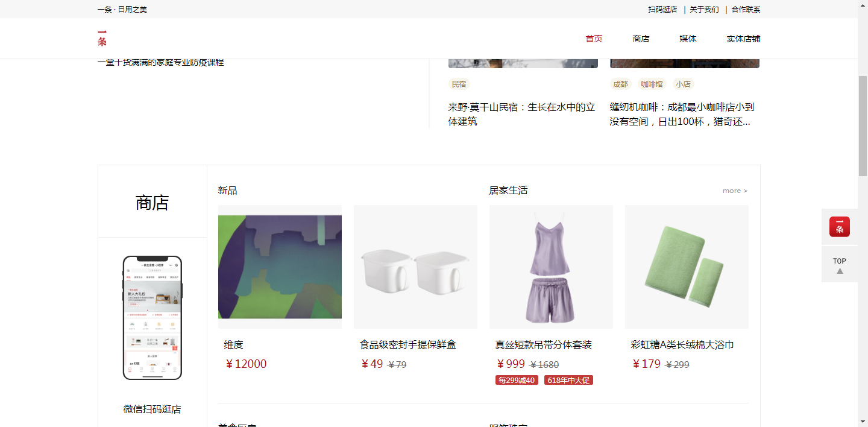Click the ¥179 price
The height and width of the screenshot is (427, 868).
[646, 364]
